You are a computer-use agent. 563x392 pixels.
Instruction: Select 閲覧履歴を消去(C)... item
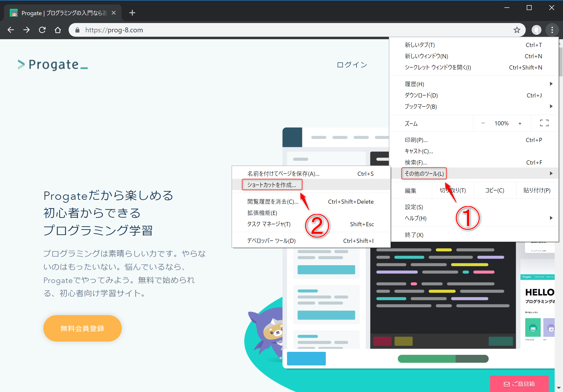[311, 202]
